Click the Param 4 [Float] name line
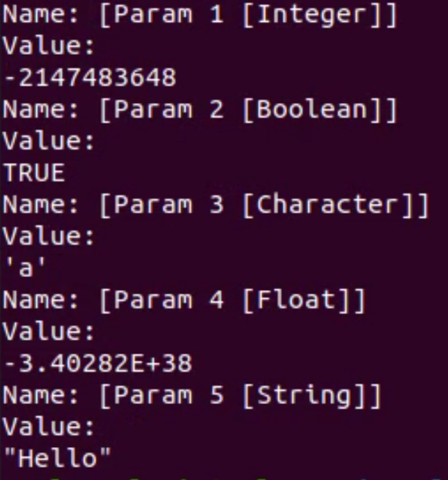Screen dimensions: 448x480 coord(184,300)
